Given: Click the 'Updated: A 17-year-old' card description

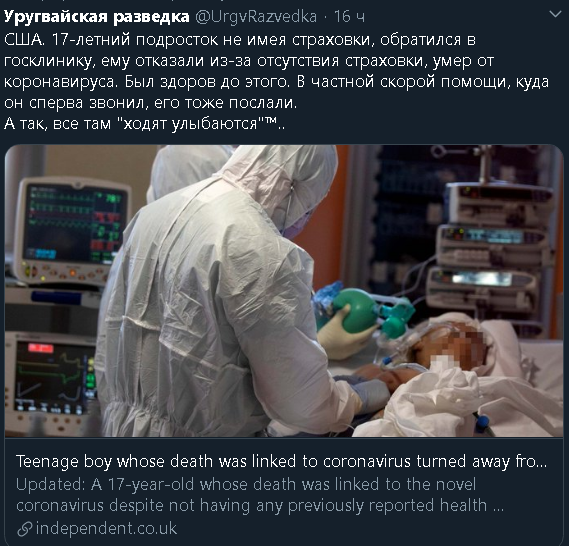Looking at the screenshot, I should coord(260,495).
